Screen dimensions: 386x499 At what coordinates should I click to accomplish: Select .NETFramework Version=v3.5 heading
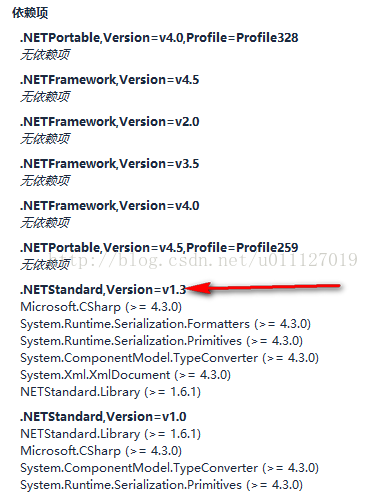coord(109,164)
